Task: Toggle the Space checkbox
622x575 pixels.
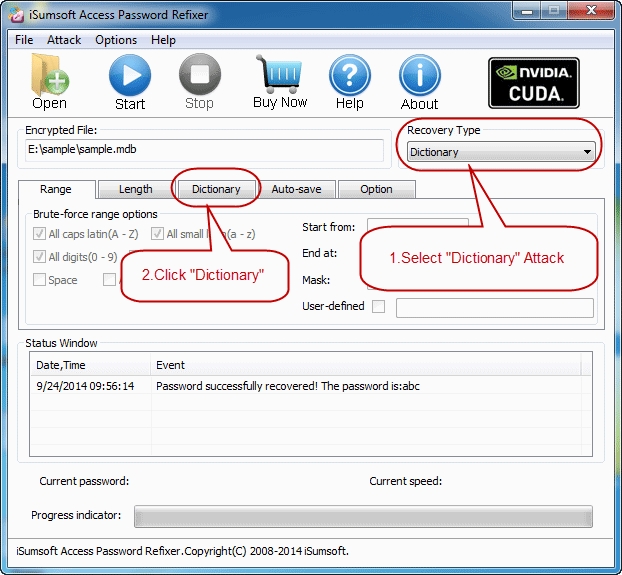Action: 39,280
